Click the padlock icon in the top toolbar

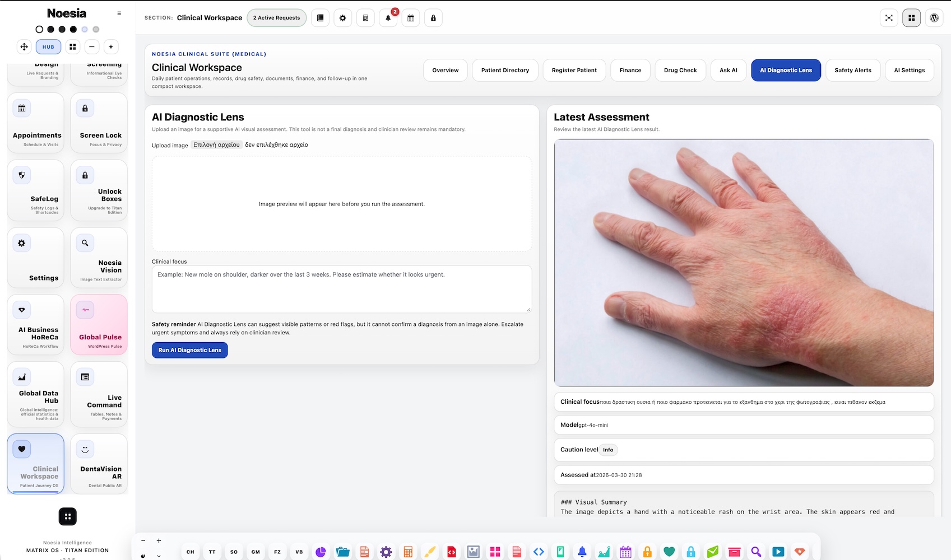point(433,18)
